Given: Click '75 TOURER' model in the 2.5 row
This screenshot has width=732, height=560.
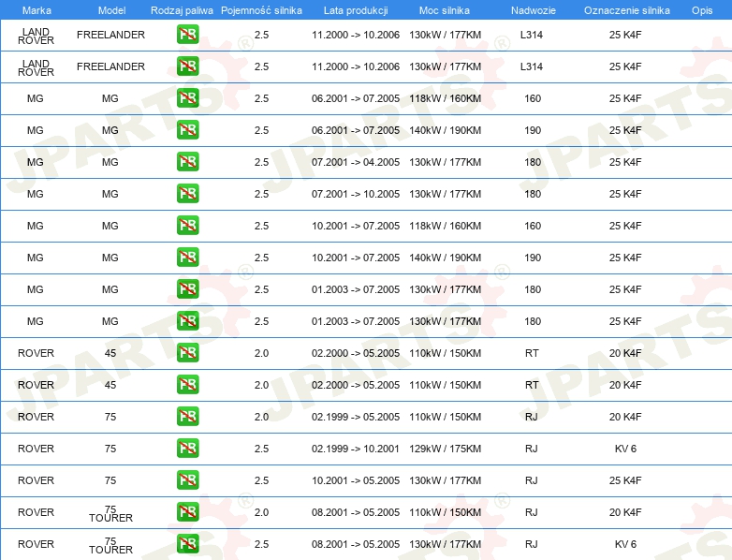Looking at the screenshot, I should point(111,545).
